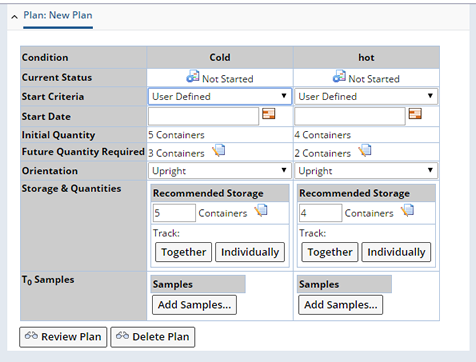Screen dimensions: 476x362
Task: Select the Plan: New Plan tab
Action: click(58, 15)
